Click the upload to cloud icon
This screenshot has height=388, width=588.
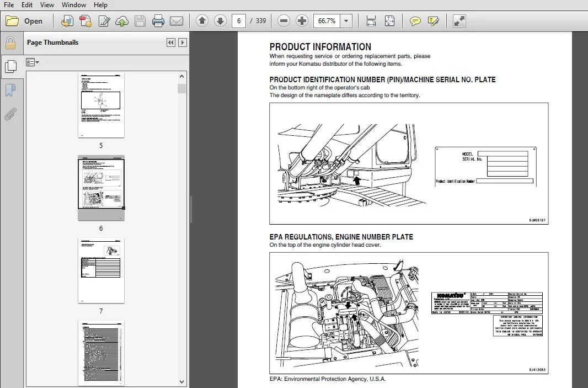(121, 21)
